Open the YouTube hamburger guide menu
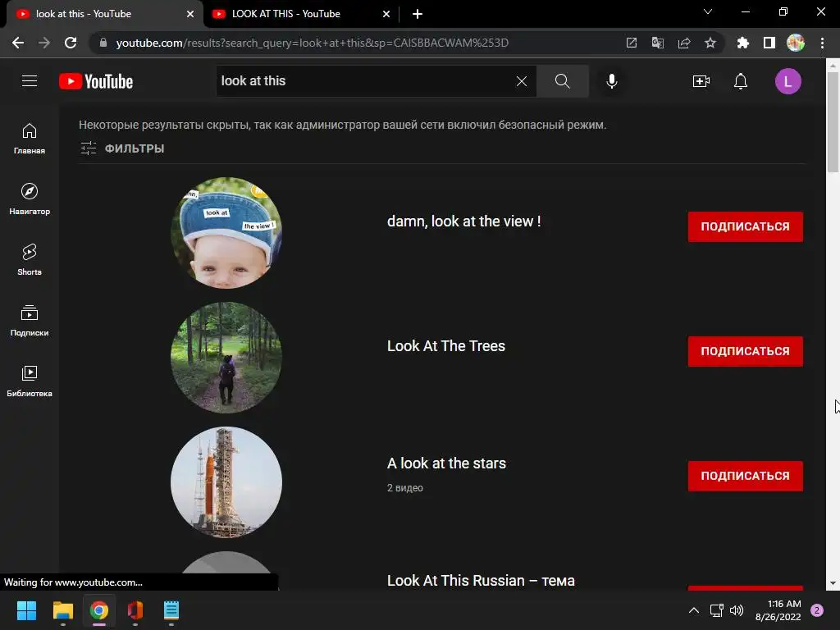Viewport: 840px width, 630px height. click(x=30, y=81)
